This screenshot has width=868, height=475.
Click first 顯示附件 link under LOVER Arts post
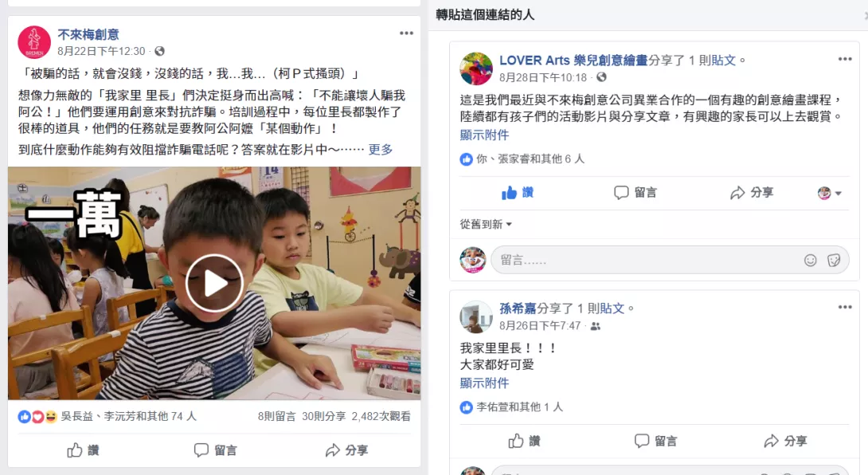coord(484,135)
